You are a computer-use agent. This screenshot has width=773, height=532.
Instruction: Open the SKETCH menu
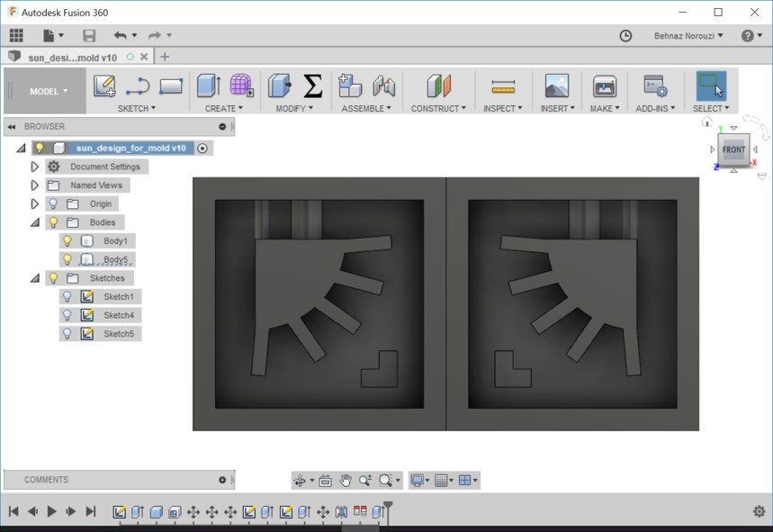point(137,108)
